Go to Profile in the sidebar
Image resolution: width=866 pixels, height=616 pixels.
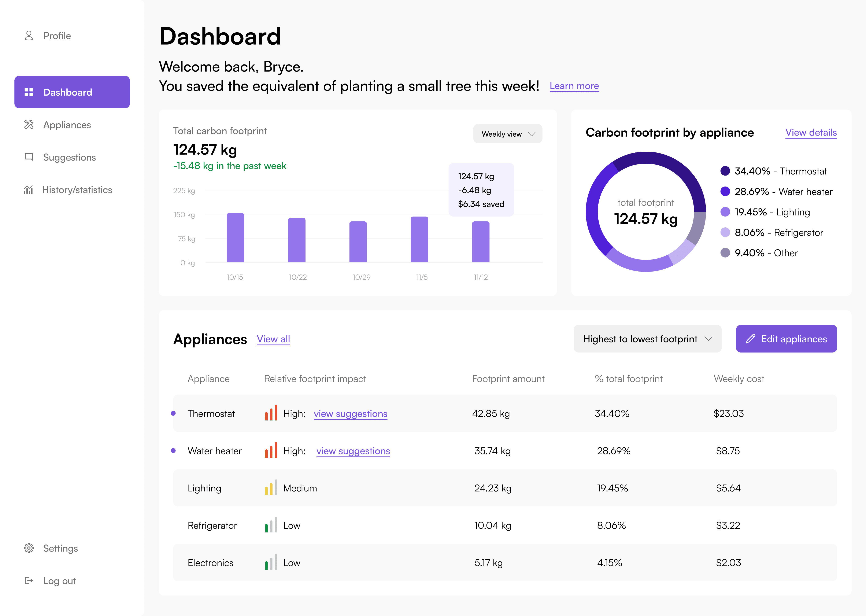48,36
